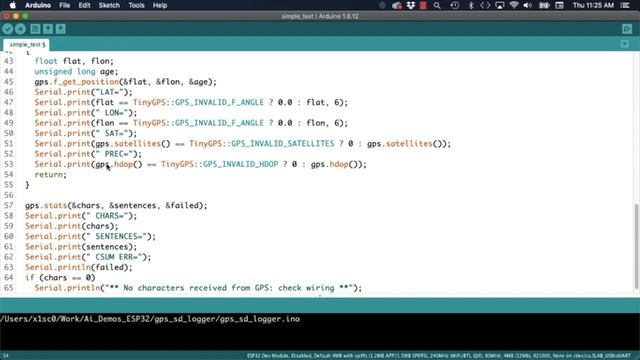Click the GPS_INVALID_HDOP code line
640x360 pixels.
pos(200,164)
